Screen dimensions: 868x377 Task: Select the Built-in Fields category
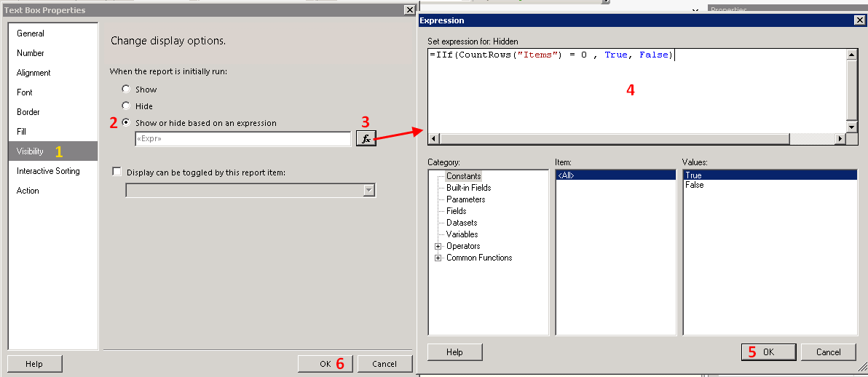tap(469, 188)
